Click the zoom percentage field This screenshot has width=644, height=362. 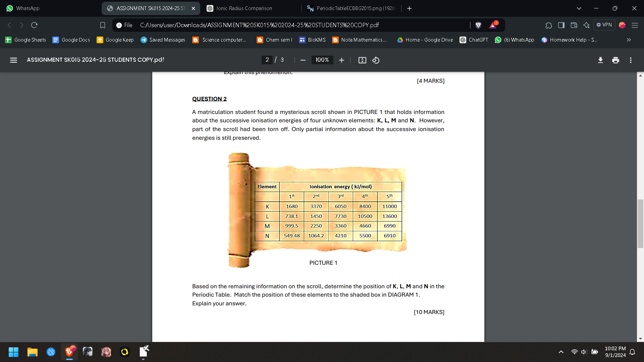pos(322,60)
